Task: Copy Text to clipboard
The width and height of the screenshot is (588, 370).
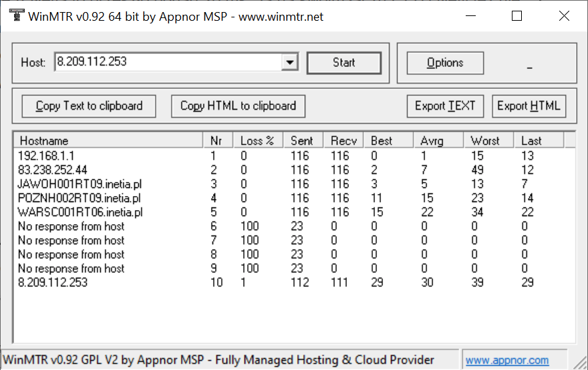Action: (89, 106)
